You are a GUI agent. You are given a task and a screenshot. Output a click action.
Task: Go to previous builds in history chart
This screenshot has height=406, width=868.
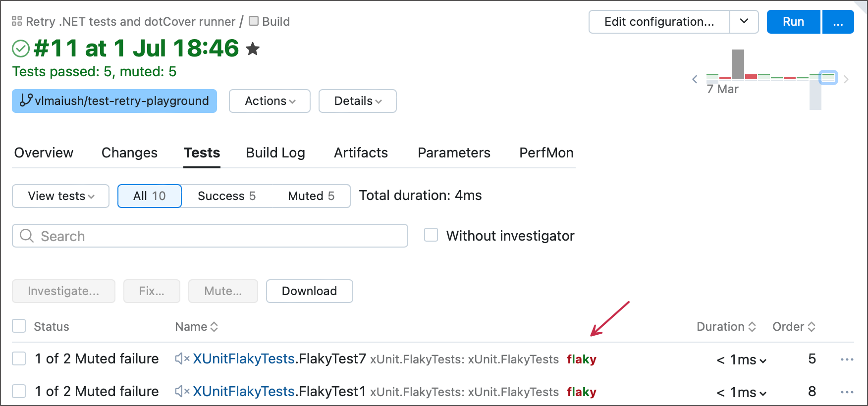[x=695, y=79]
